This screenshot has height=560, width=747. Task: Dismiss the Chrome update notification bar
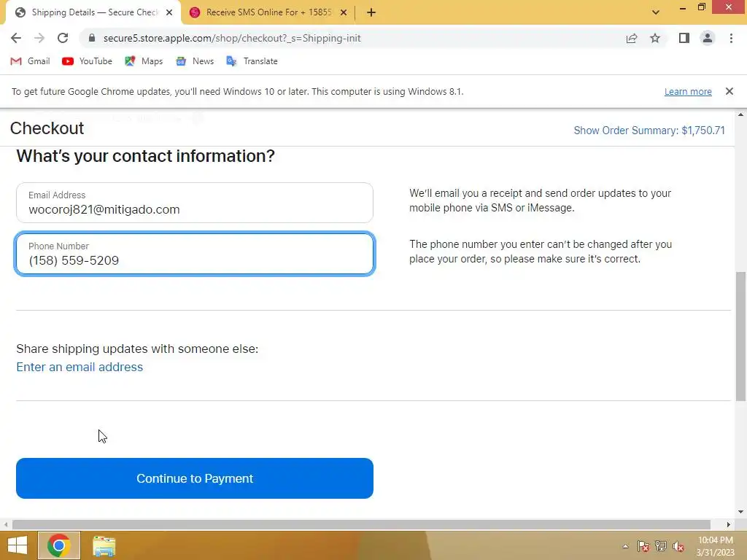click(729, 91)
